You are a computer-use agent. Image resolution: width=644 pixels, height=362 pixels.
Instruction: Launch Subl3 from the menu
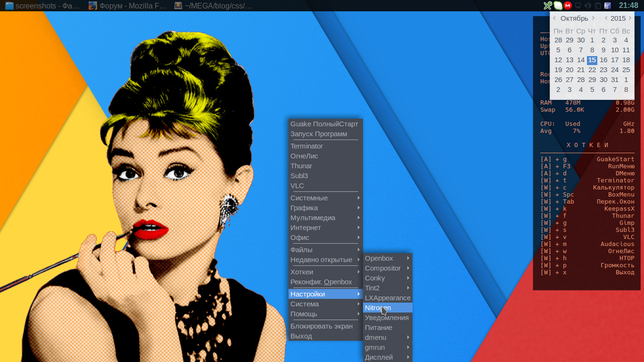point(325,176)
